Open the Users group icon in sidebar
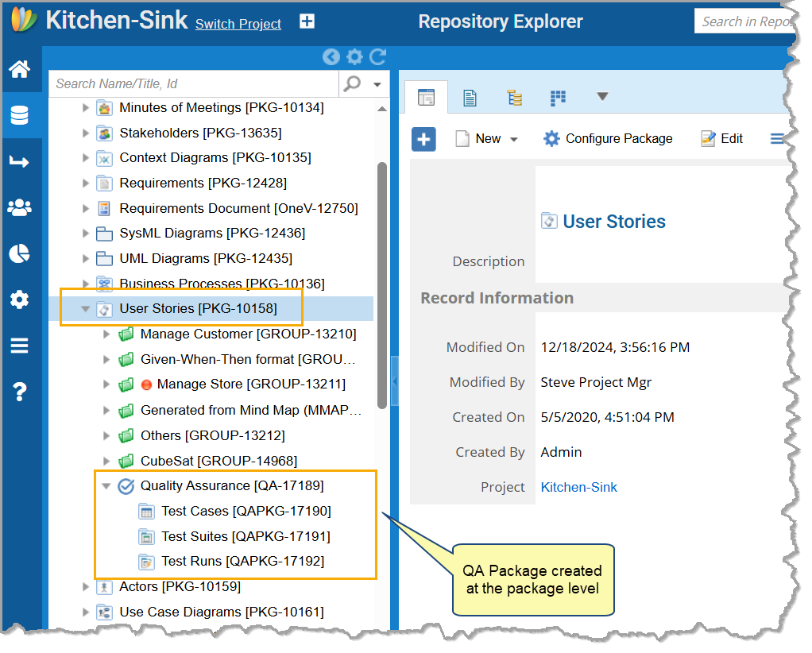 pyautogui.click(x=20, y=207)
